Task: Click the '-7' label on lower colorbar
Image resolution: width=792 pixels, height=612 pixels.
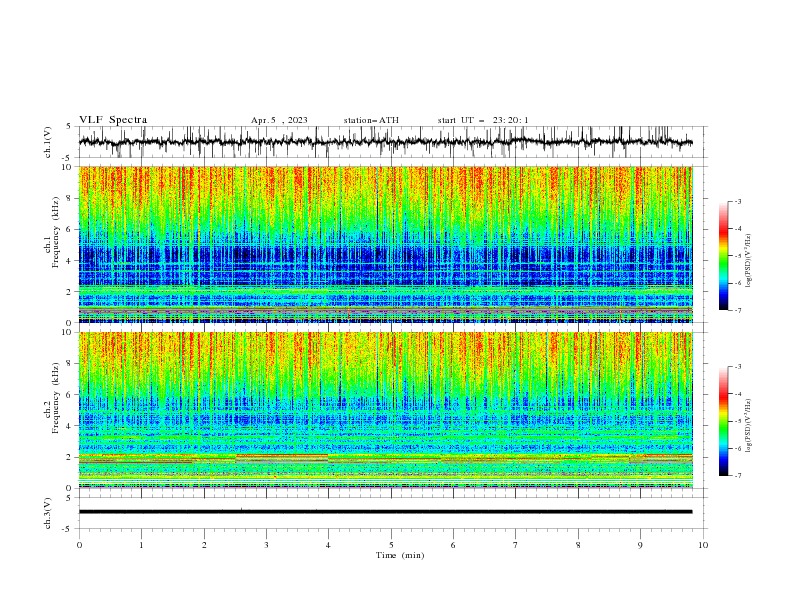Action: tap(737, 476)
